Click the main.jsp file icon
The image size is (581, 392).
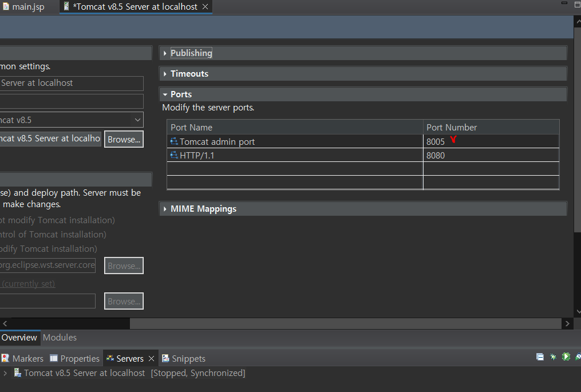(6, 6)
